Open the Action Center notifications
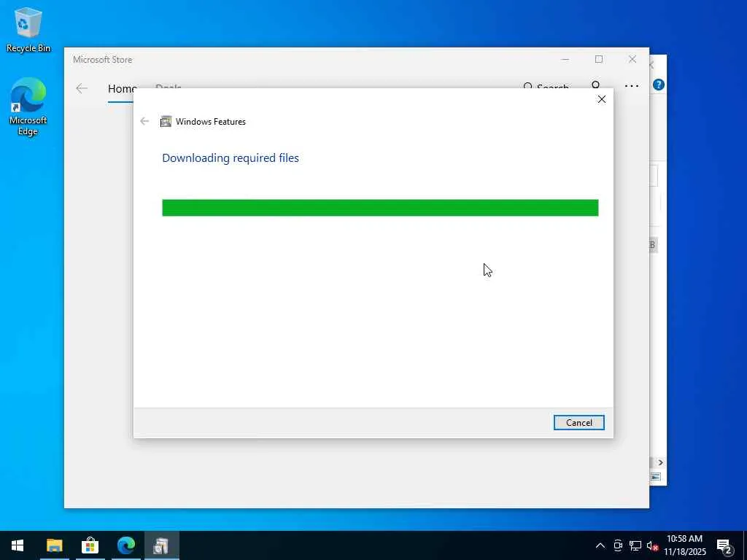The image size is (747, 560). 724,545
